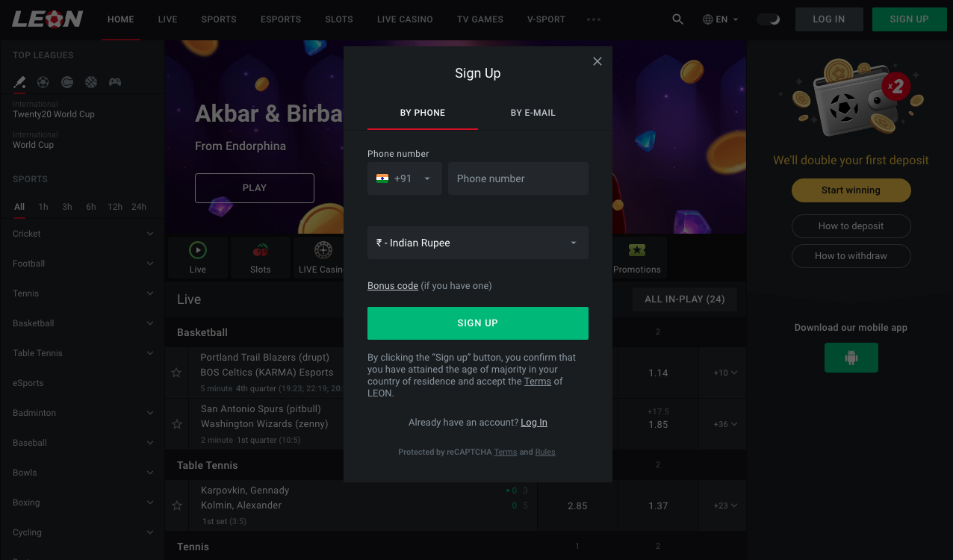Close the Sign Up dialog
This screenshot has height=560, width=953.
pyautogui.click(x=597, y=61)
